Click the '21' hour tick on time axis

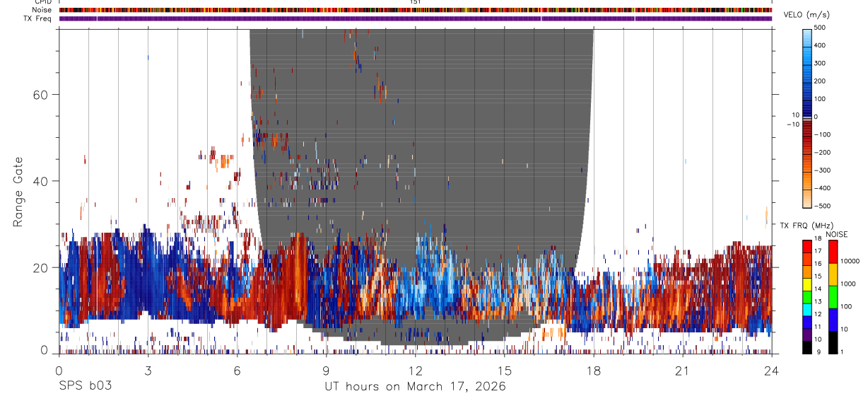pos(682,370)
